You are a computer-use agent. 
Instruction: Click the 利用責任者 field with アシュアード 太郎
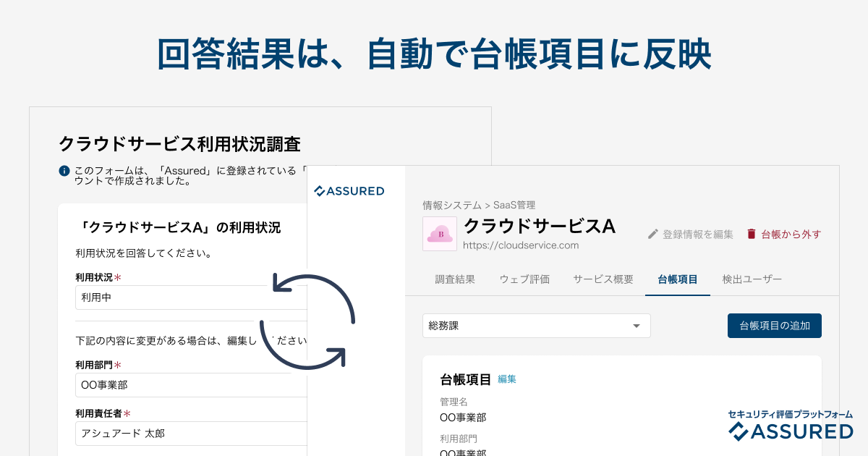coord(191,434)
